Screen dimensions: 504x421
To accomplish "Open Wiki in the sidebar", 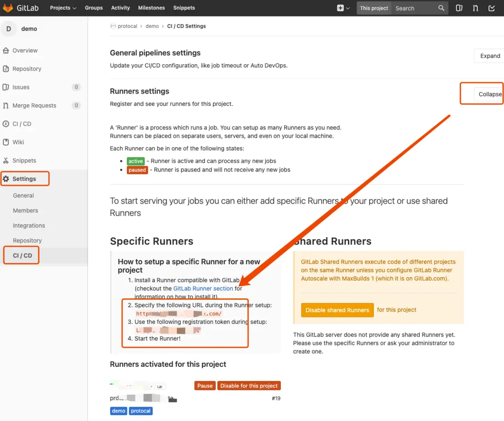I will 18,142.
